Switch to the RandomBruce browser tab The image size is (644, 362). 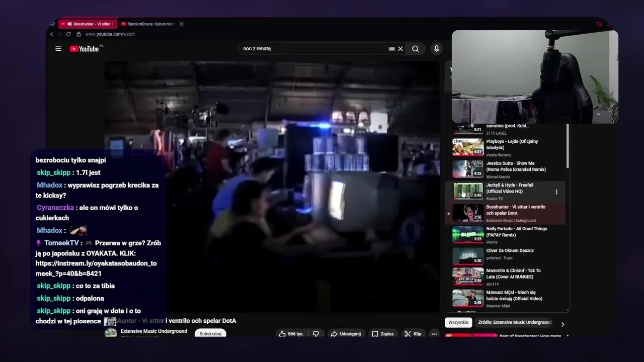click(x=148, y=24)
